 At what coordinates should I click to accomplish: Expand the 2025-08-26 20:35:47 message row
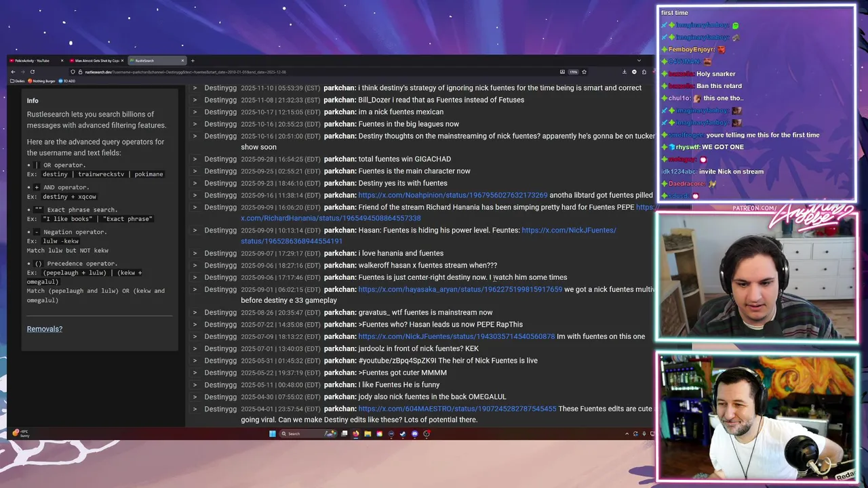click(195, 312)
